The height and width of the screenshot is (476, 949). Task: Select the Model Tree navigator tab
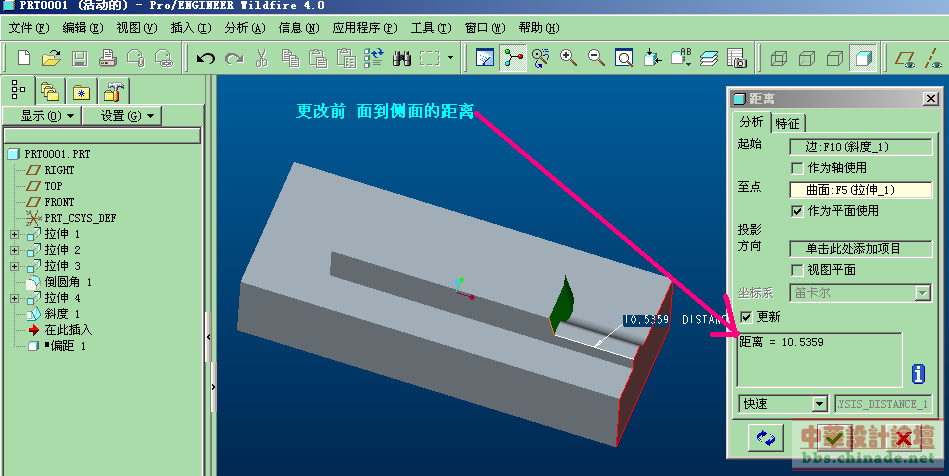click(18, 91)
